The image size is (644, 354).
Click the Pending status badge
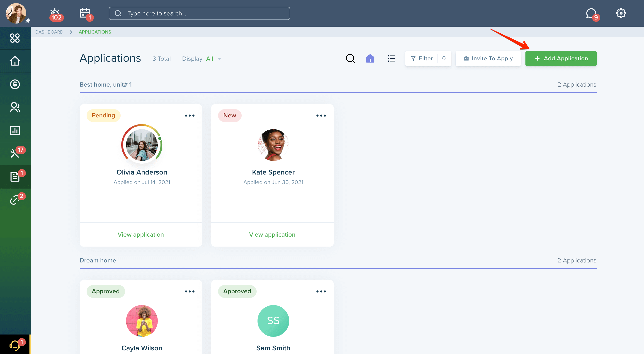(104, 116)
